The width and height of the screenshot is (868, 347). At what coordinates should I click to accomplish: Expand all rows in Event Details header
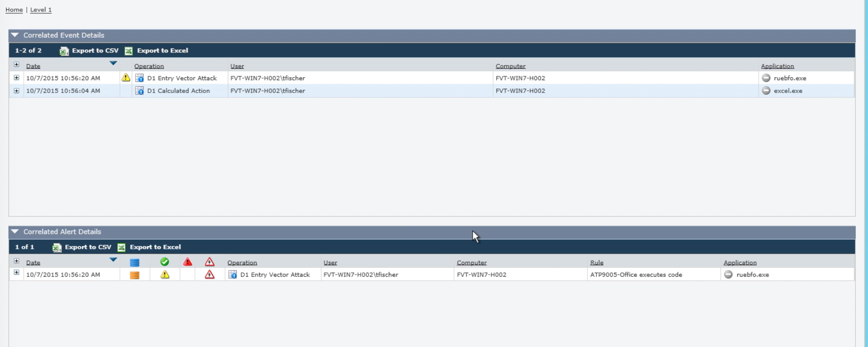(16, 65)
